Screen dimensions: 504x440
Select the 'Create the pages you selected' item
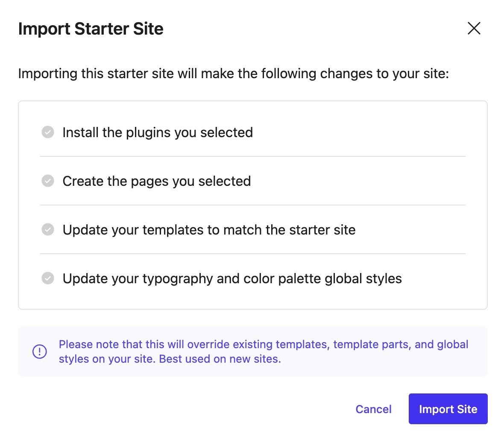point(157,181)
